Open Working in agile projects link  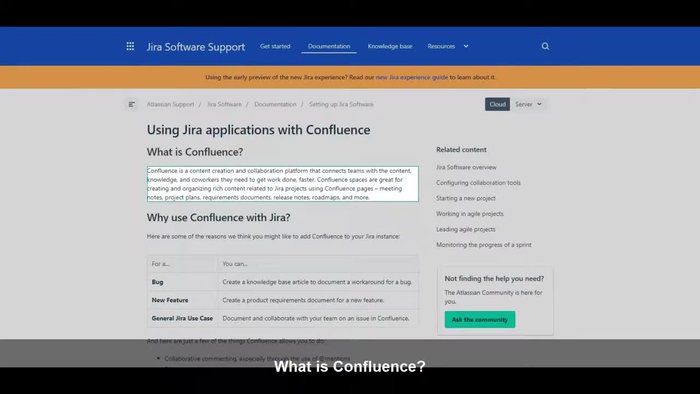[470, 214]
